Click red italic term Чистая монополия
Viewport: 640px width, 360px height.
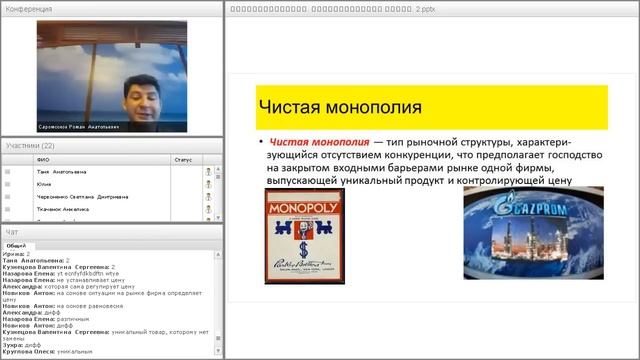click(x=319, y=142)
